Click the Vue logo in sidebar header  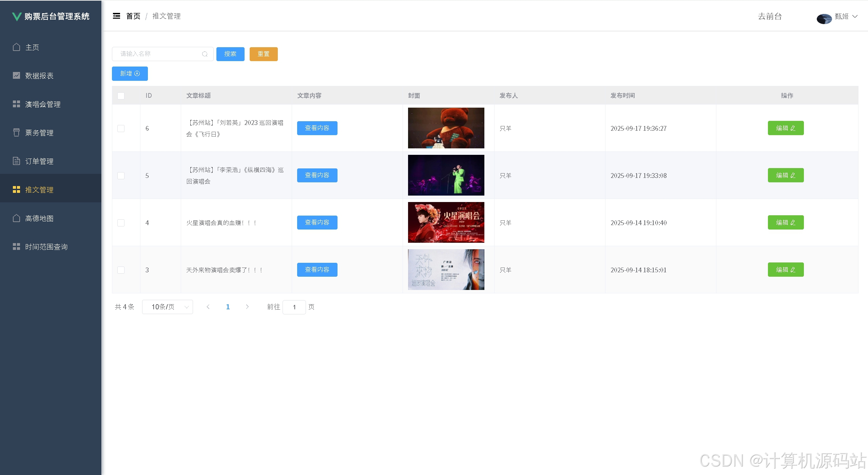click(17, 16)
